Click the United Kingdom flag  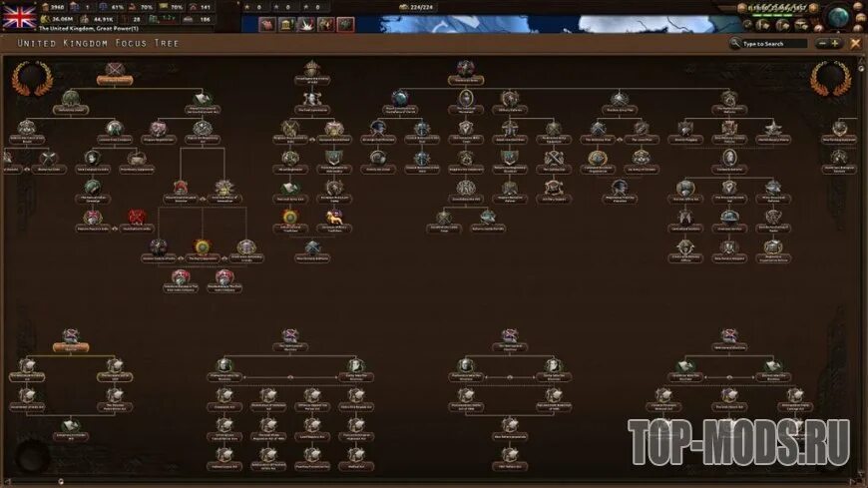point(19,17)
